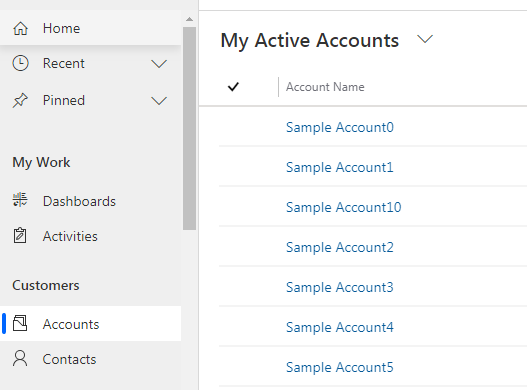Image resolution: width=527 pixels, height=390 pixels.
Task: Open Pinned in the navigation
Action: point(90,100)
